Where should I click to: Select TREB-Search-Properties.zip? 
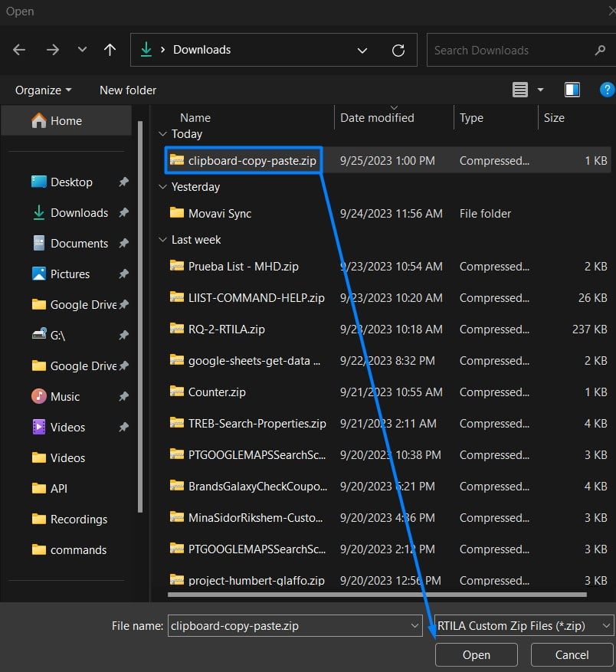257,424
